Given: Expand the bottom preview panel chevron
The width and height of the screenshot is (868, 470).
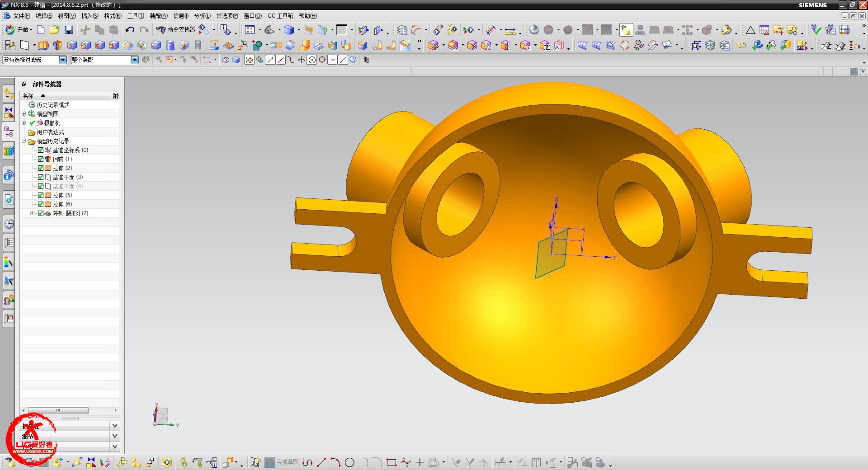Looking at the screenshot, I should pyautogui.click(x=115, y=446).
